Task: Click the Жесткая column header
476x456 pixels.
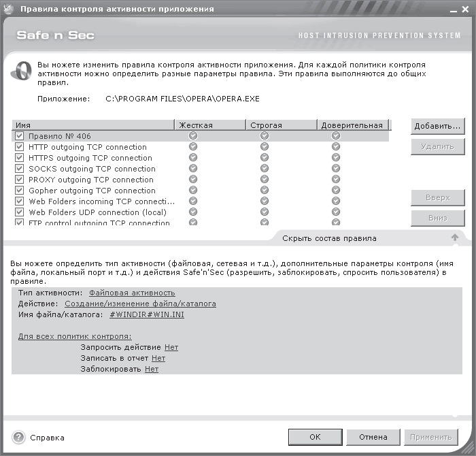Action: click(209, 125)
